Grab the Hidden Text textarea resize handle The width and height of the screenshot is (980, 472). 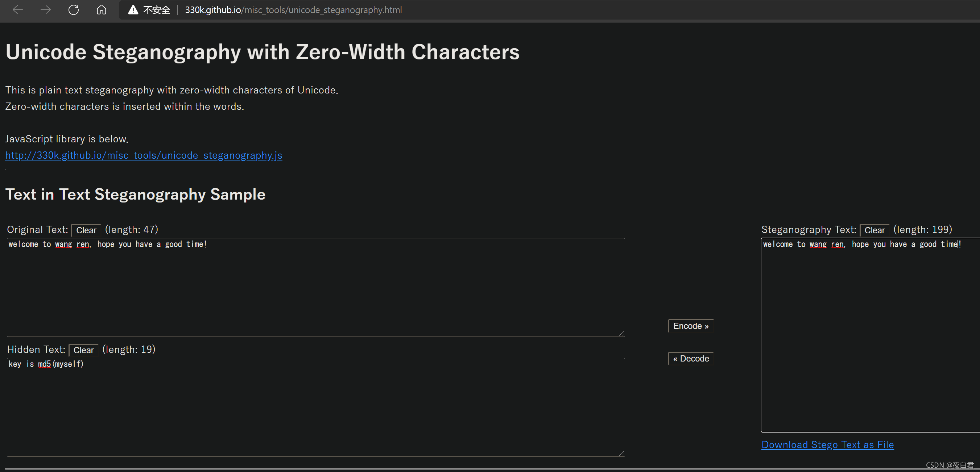(622, 454)
